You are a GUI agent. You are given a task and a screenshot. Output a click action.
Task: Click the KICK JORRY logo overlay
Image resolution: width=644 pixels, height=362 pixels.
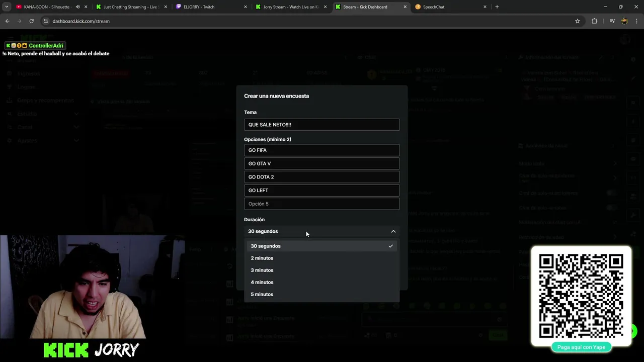point(91,350)
